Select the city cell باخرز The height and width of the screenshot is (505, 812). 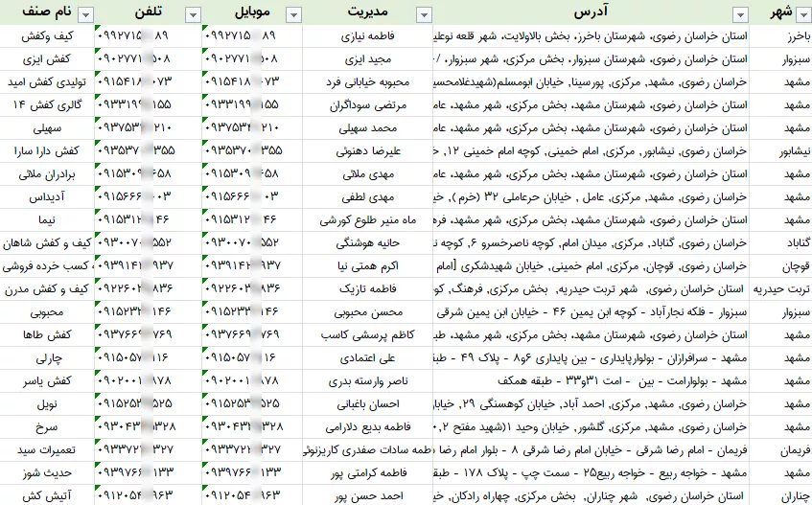(x=781, y=36)
